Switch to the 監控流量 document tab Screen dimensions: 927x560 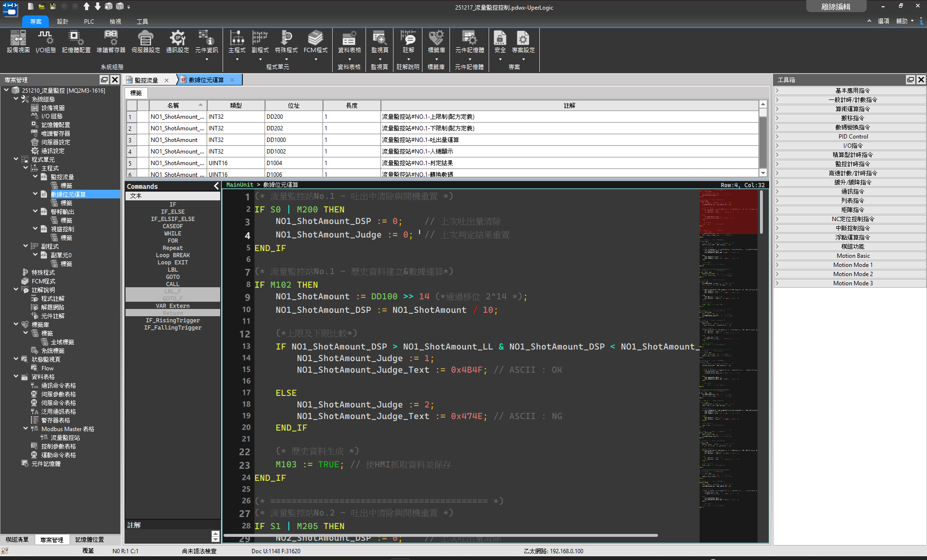point(146,80)
